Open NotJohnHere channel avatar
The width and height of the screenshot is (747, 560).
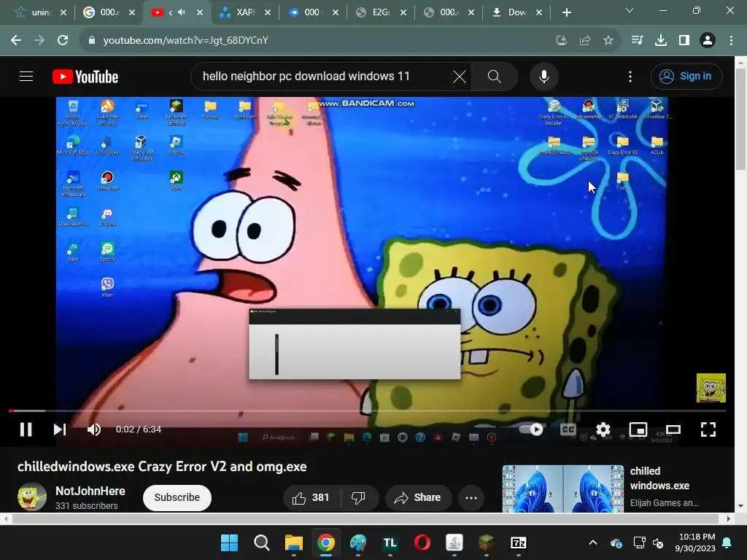32,497
